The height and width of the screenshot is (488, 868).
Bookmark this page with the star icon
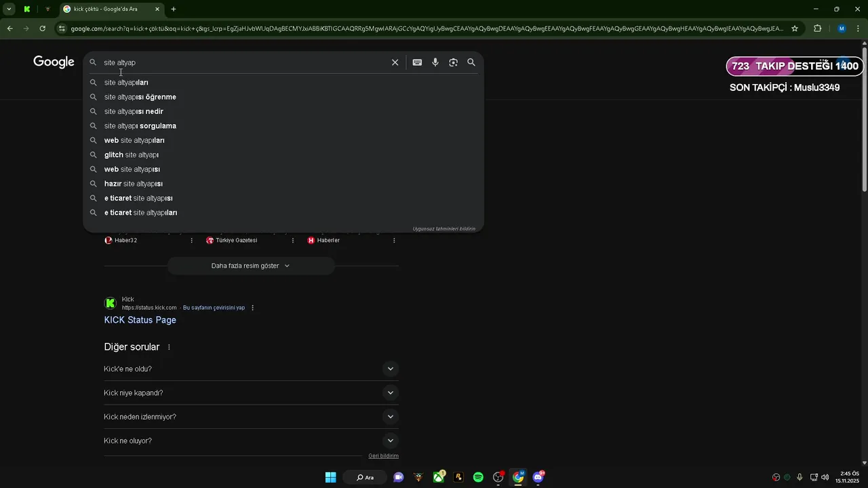[x=795, y=28]
